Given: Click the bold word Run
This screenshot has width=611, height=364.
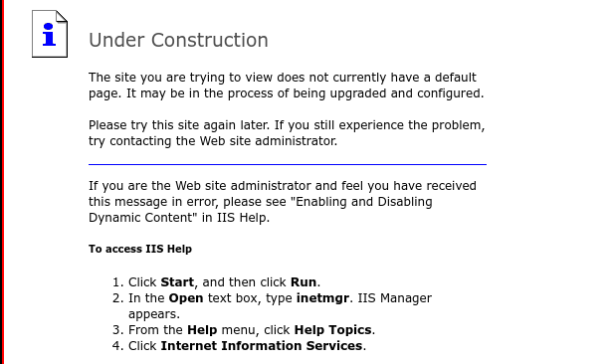Looking at the screenshot, I should pyautogui.click(x=304, y=281).
